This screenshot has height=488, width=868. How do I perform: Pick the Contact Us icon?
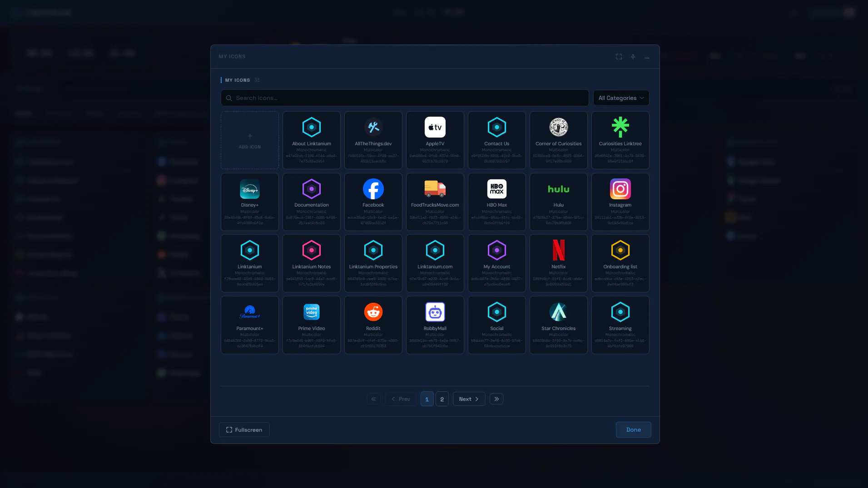pyautogui.click(x=497, y=140)
